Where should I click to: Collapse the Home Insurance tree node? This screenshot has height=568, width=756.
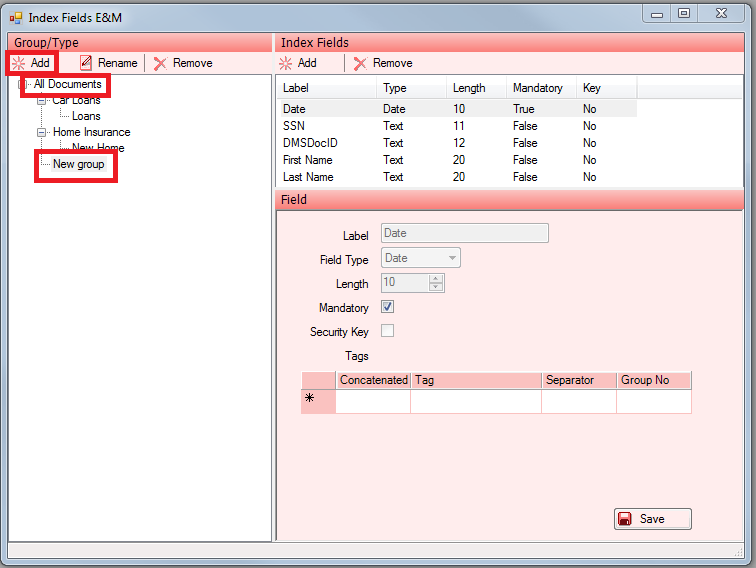tap(41, 132)
